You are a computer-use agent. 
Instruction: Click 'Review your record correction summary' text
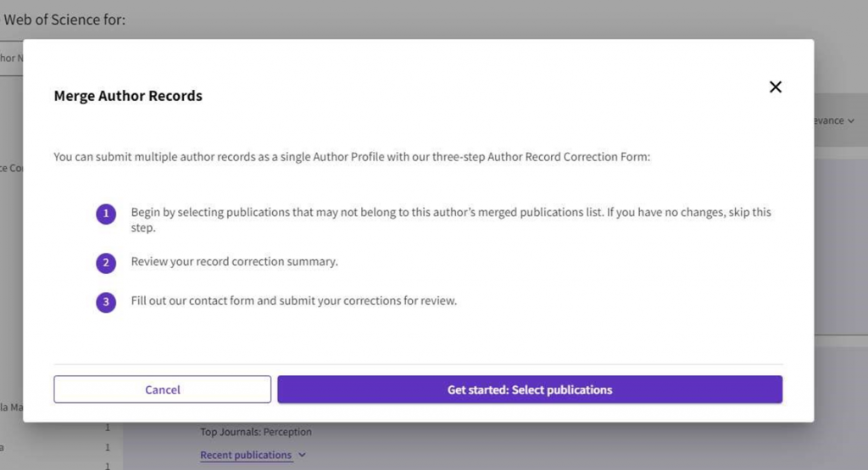click(x=235, y=261)
